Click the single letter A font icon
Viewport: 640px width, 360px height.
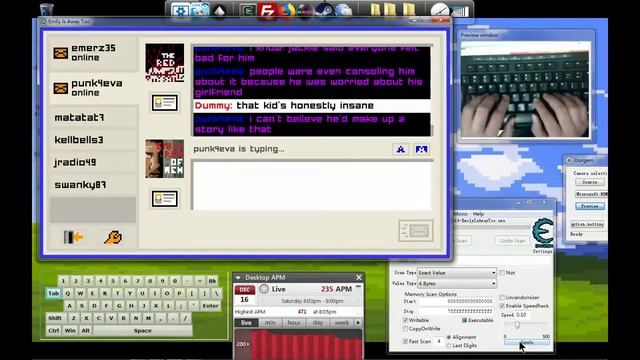coord(401,149)
